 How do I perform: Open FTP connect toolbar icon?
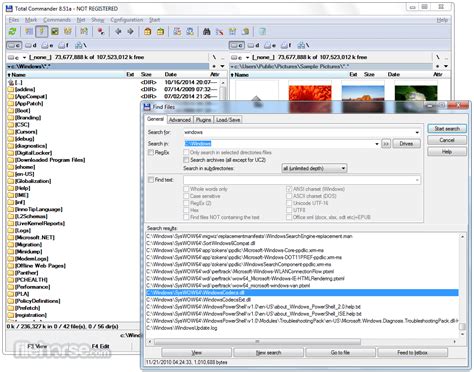(177, 32)
